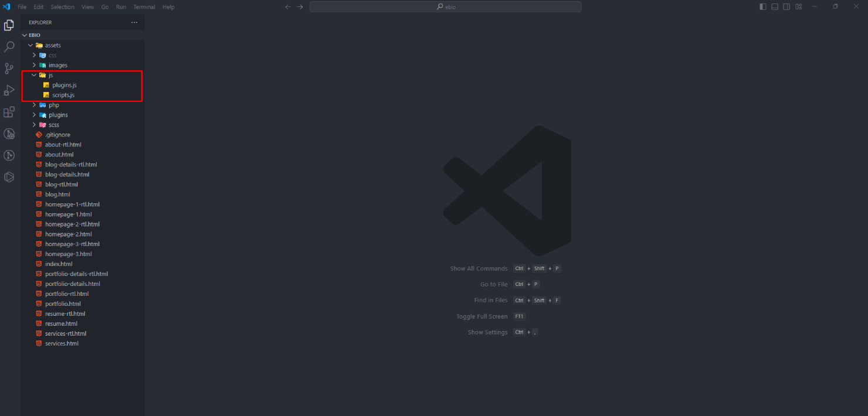Image resolution: width=868 pixels, height=416 pixels.
Task: Toggle the secondary side bar layout icon
Action: [786, 7]
